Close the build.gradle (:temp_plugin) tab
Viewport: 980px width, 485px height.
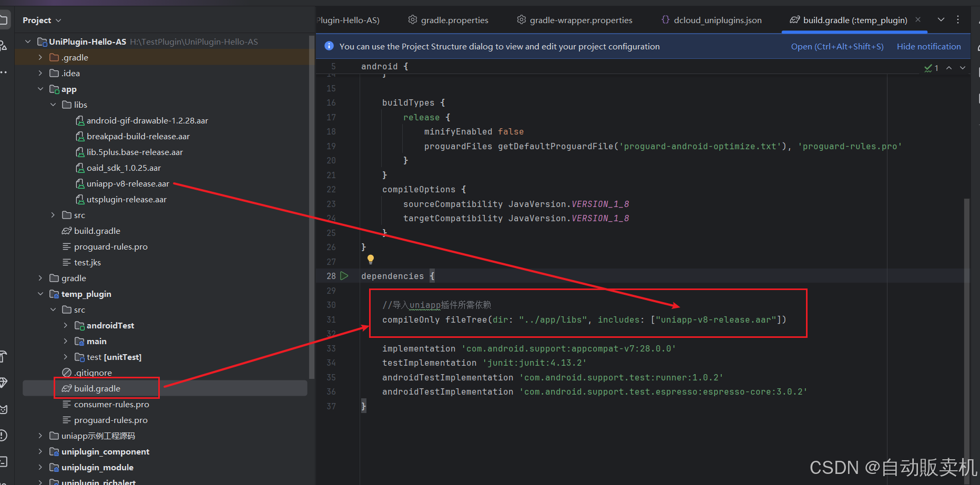coord(918,19)
